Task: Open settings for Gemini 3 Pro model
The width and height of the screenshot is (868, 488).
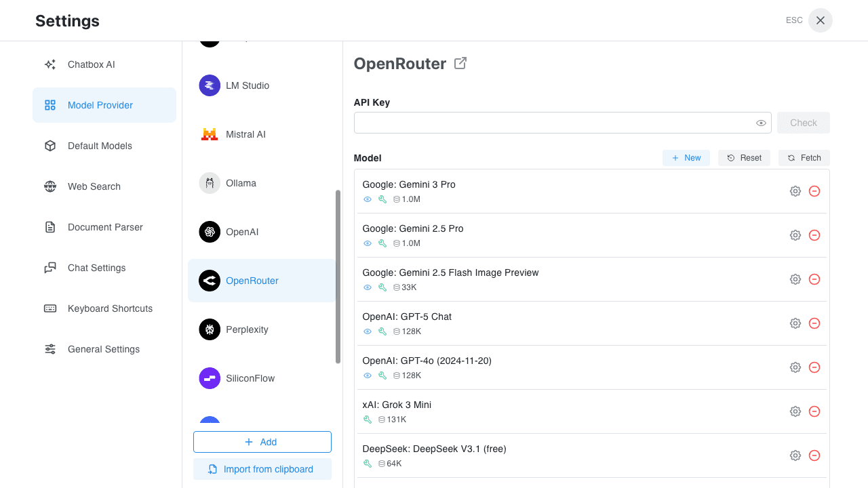Action: (x=795, y=190)
